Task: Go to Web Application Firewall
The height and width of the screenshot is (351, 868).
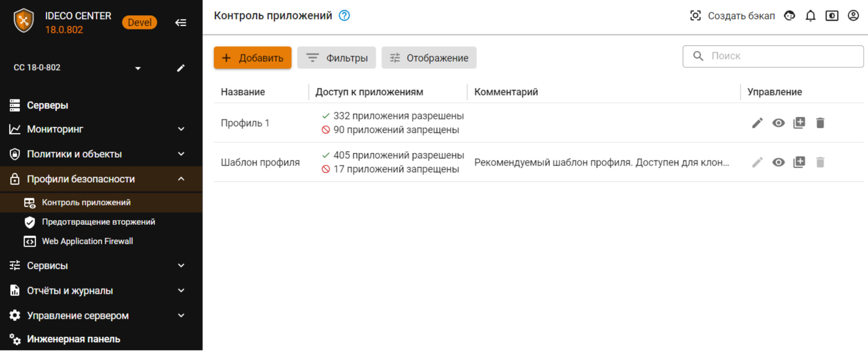Action: 87,241
